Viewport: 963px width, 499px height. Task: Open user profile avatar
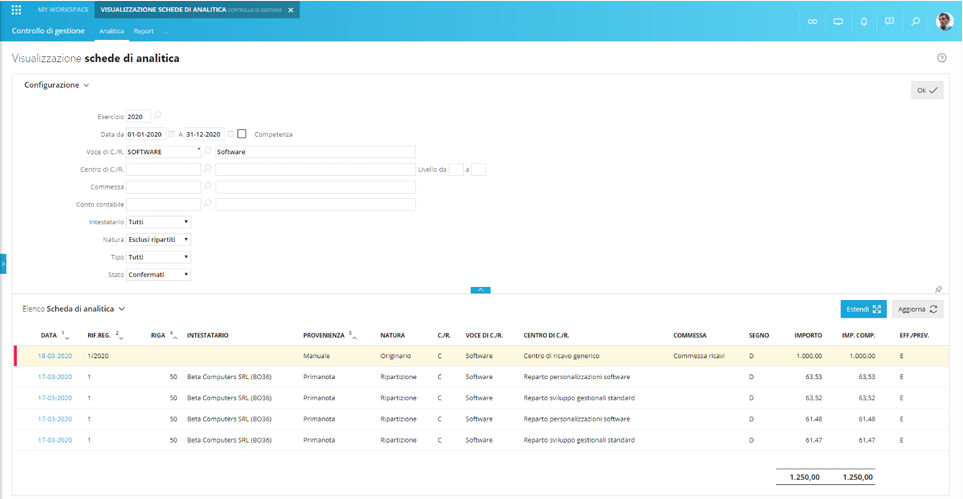pyautogui.click(x=944, y=21)
